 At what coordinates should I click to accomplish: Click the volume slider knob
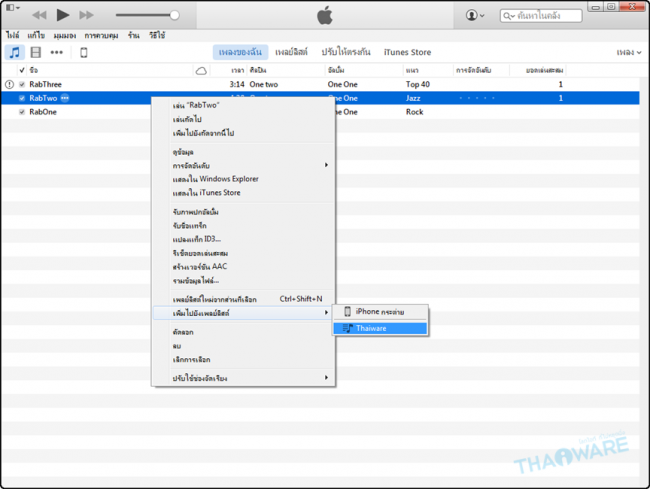coord(175,15)
